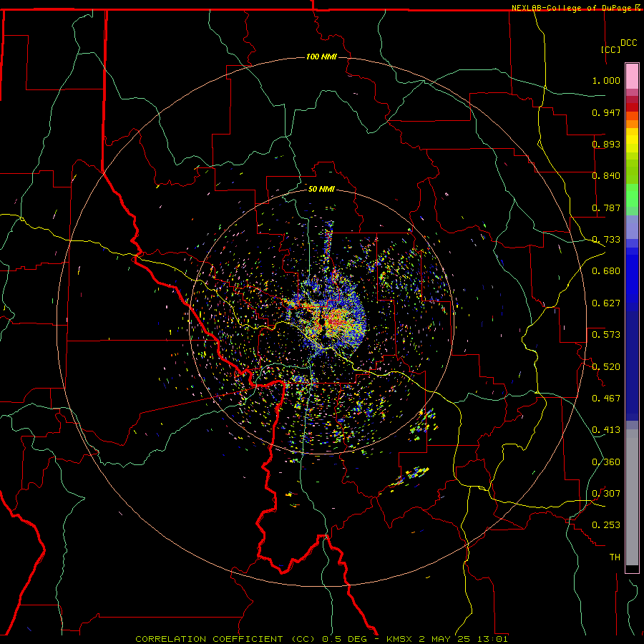Screen dimensions: 644x644
Task: Click the 0.253 value on the scale
Action: [x=606, y=525]
